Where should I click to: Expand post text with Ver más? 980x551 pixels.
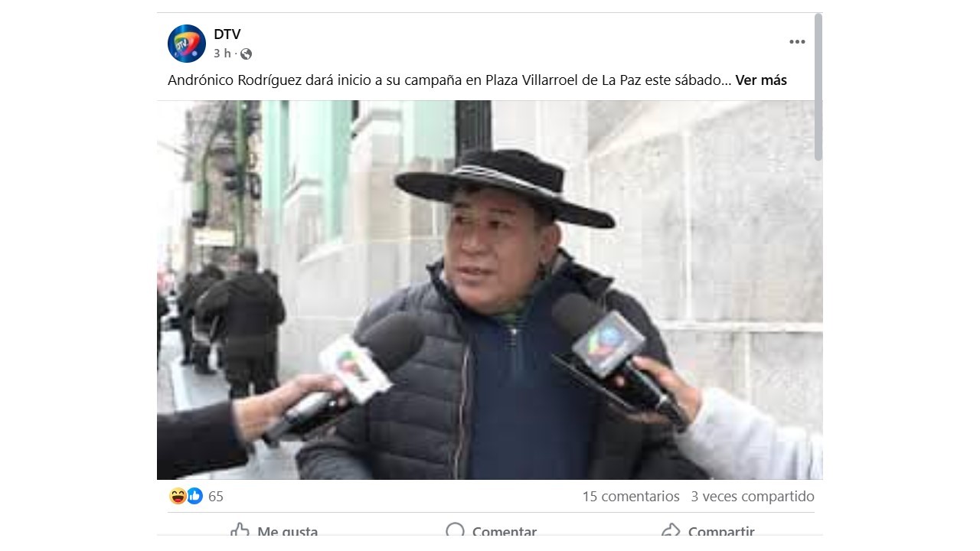click(x=761, y=80)
